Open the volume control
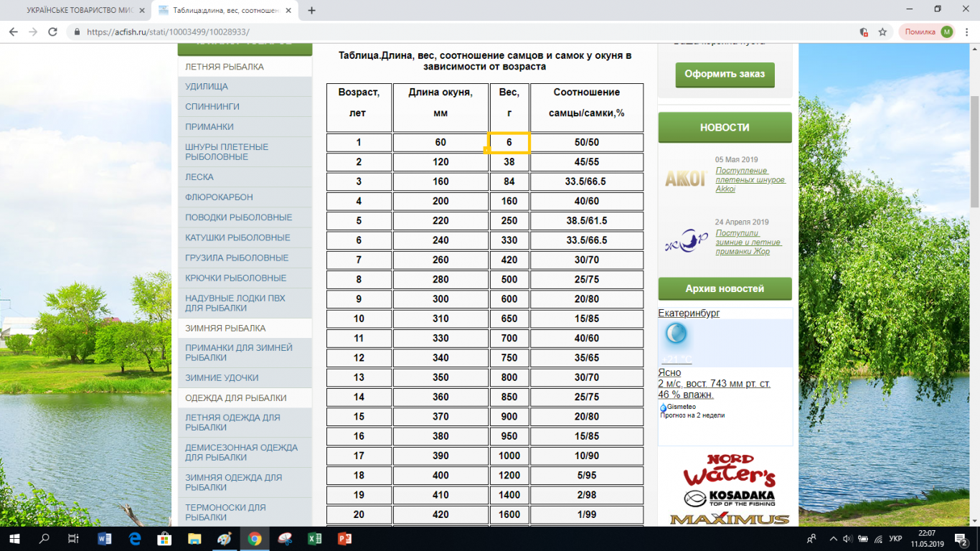This screenshot has width=980, height=551. click(x=847, y=538)
